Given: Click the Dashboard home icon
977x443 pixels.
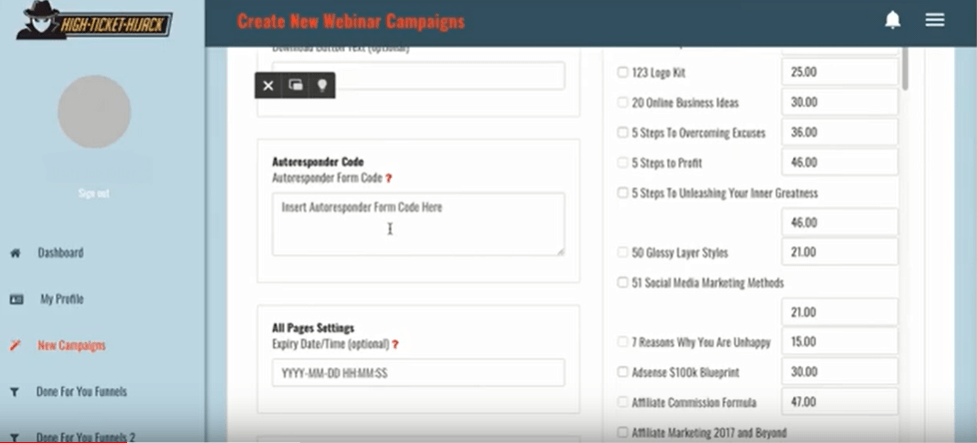Looking at the screenshot, I should [x=16, y=253].
